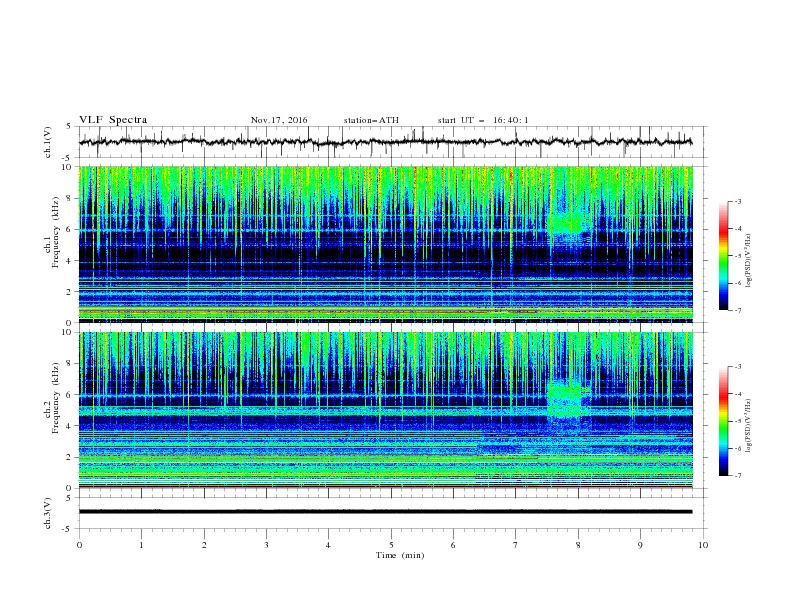Click the 'Time (min)' x-axis label
The image size is (792, 612).
point(400,555)
